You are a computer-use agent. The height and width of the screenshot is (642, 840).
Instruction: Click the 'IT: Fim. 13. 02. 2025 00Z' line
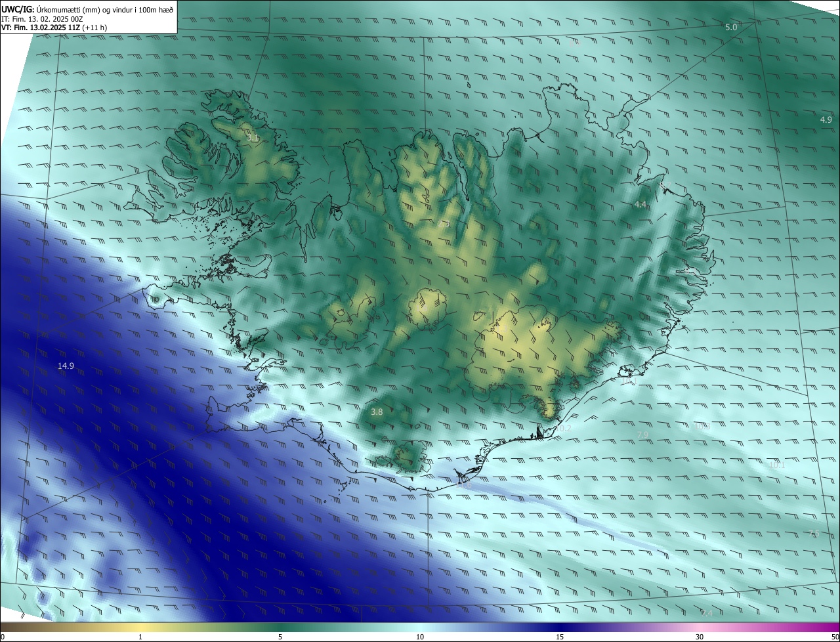coord(42,18)
